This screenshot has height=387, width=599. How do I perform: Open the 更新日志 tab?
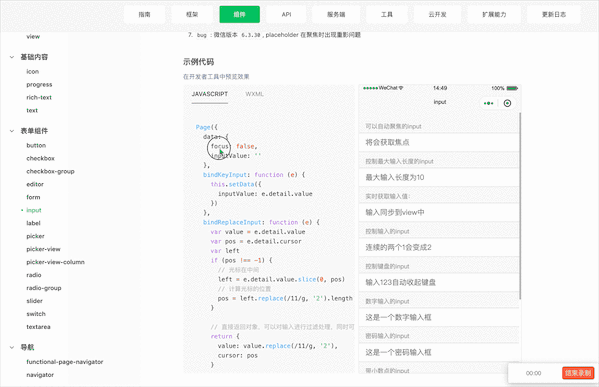pos(554,15)
